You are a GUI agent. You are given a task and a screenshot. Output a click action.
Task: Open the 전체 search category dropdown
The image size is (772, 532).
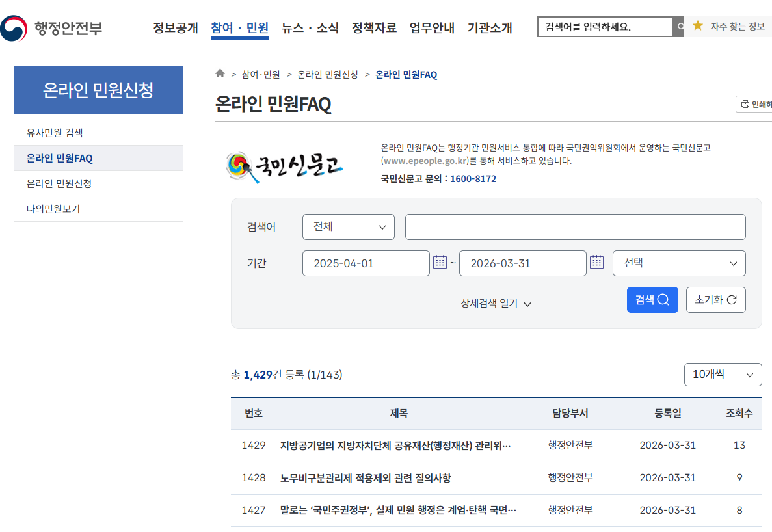pyautogui.click(x=349, y=227)
